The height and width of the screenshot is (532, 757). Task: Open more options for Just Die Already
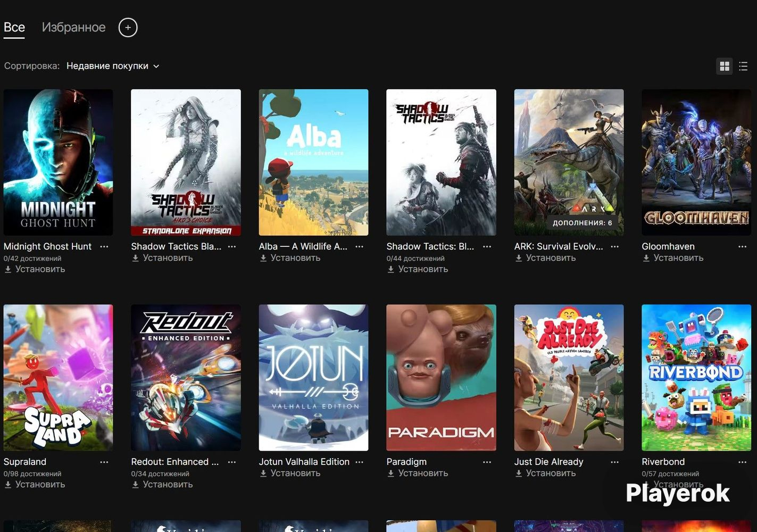pyautogui.click(x=615, y=462)
